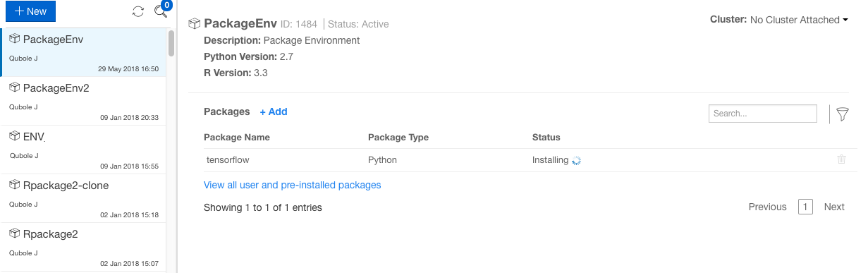The image size is (868, 273).
Task: Focus the package Search field
Action: (x=763, y=113)
